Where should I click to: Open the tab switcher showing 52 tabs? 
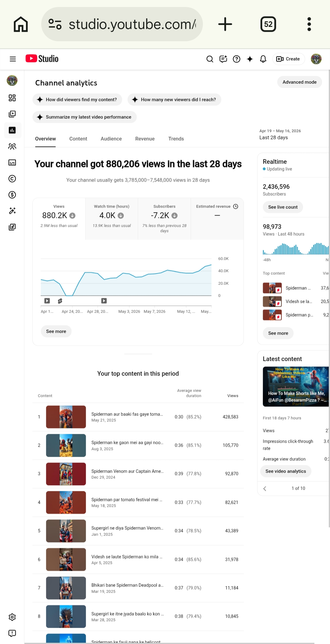[268, 24]
